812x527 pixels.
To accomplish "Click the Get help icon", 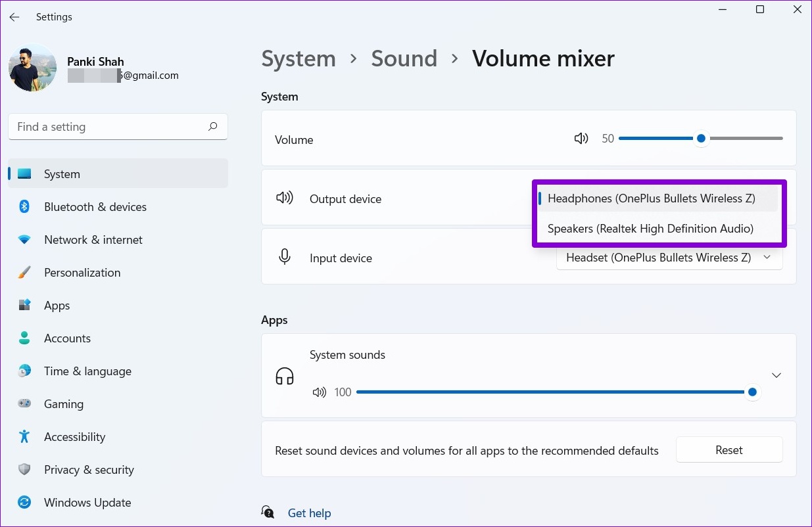I will tap(268, 513).
